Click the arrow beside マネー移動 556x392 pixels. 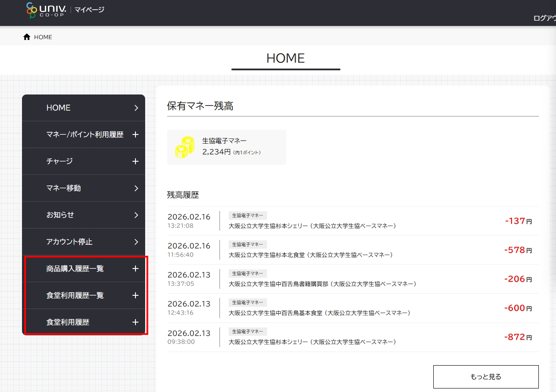tap(136, 189)
